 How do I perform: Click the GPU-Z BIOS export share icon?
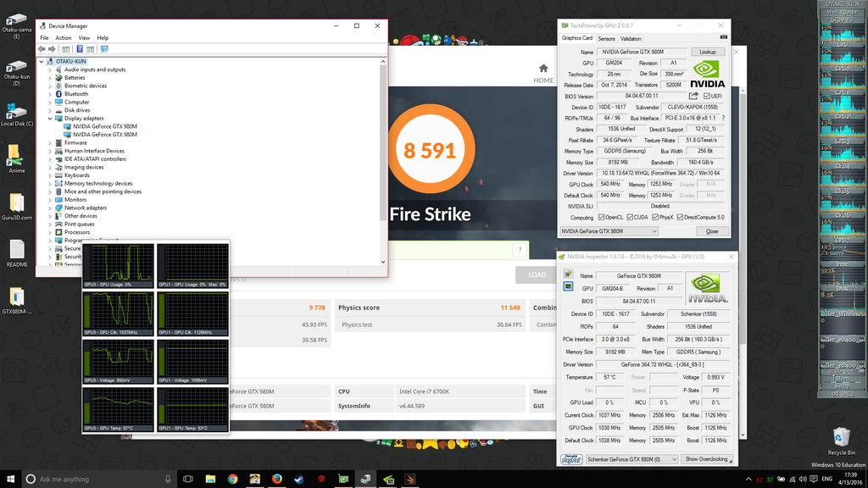[693, 96]
